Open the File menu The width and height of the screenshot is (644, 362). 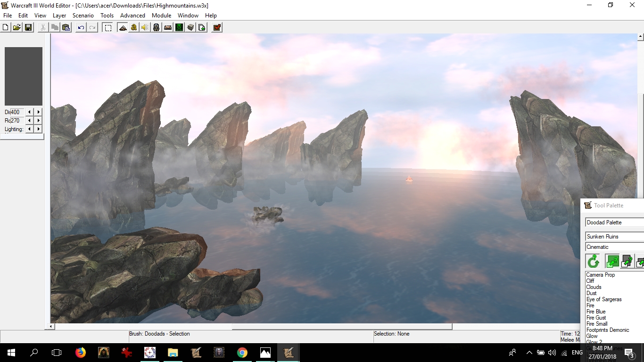(8, 16)
